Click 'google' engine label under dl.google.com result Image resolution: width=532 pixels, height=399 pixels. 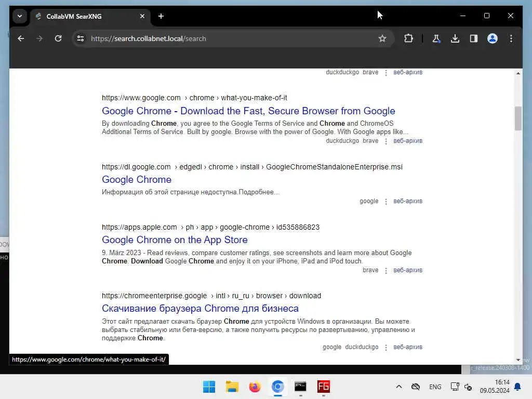369,201
